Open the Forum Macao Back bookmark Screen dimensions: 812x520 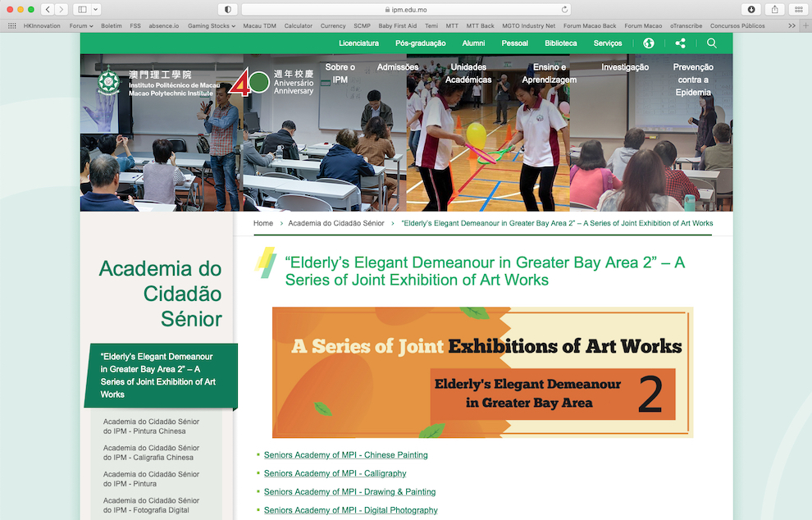point(590,26)
